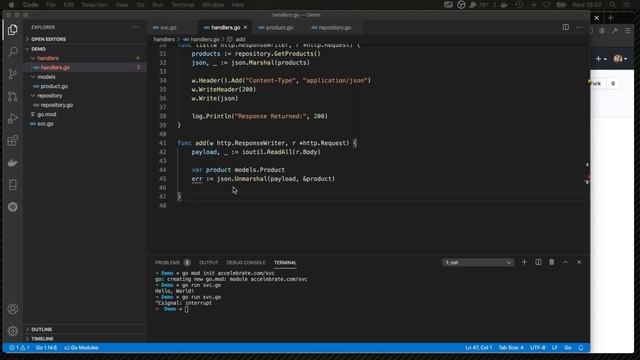Image resolution: width=640 pixels, height=360 pixels.
Task: Open the Docker view in activity bar
Action: coord(13,163)
